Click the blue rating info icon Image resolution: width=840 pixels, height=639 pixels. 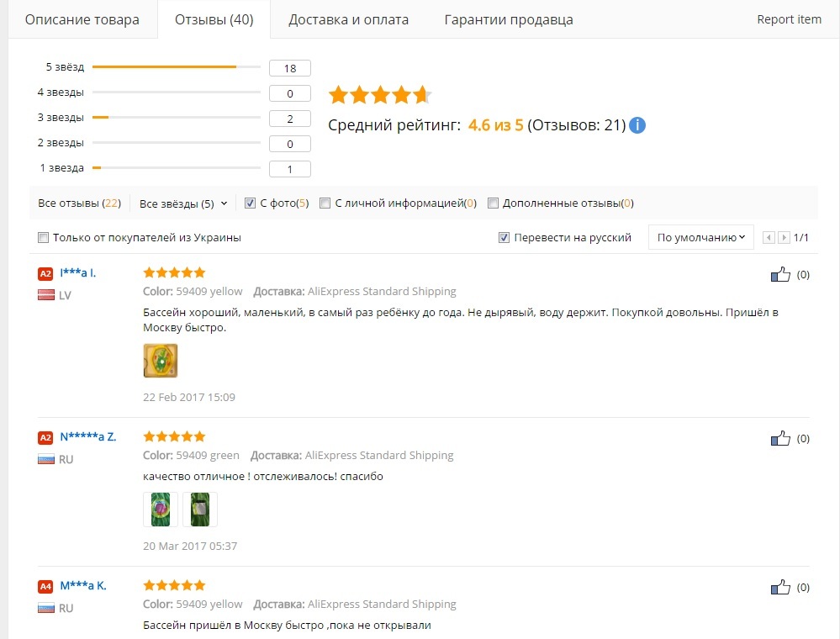click(x=637, y=125)
